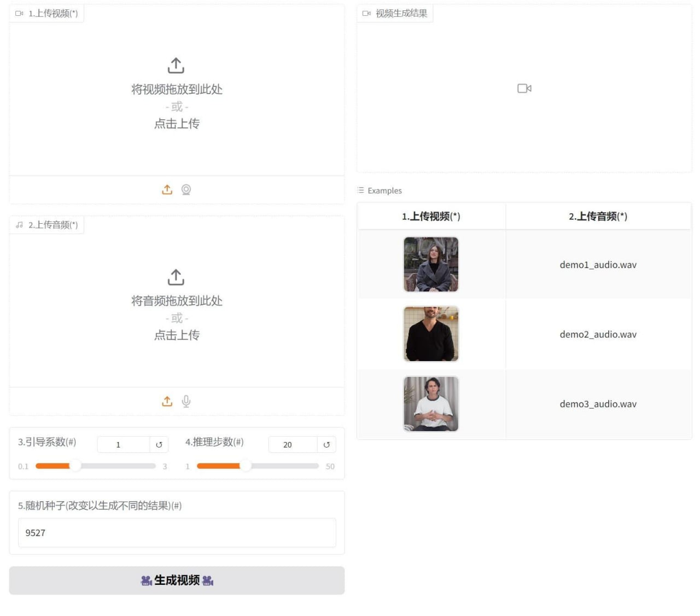
Task: Click the 点击上传 link in the video area
Action: coord(176,124)
